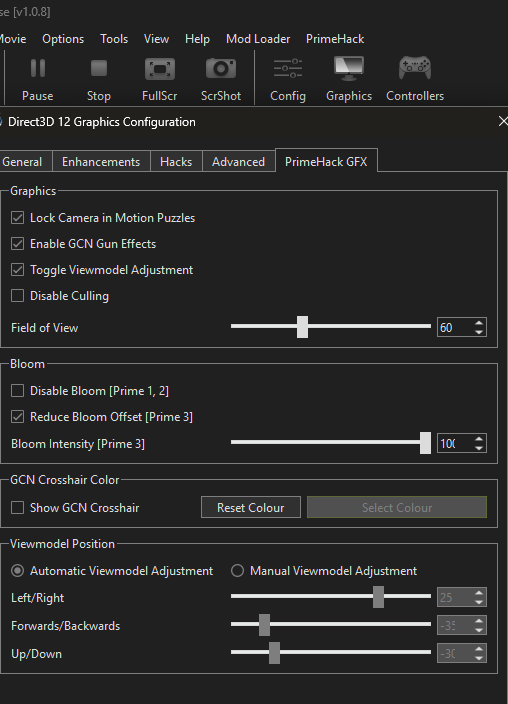
Task: Select Manual Viewmodel Adjustment radio
Action: [x=237, y=571]
